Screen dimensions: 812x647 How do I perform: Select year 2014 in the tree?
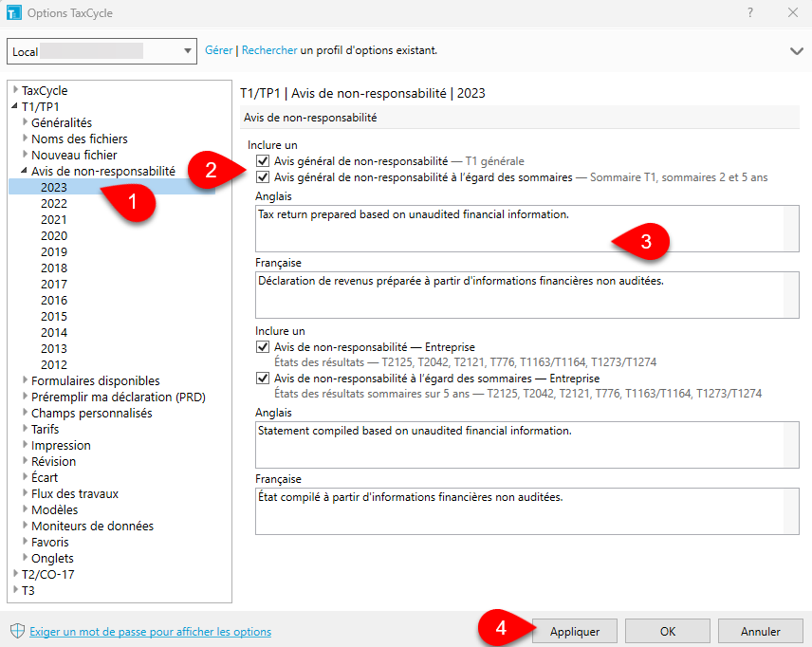click(x=54, y=332)
